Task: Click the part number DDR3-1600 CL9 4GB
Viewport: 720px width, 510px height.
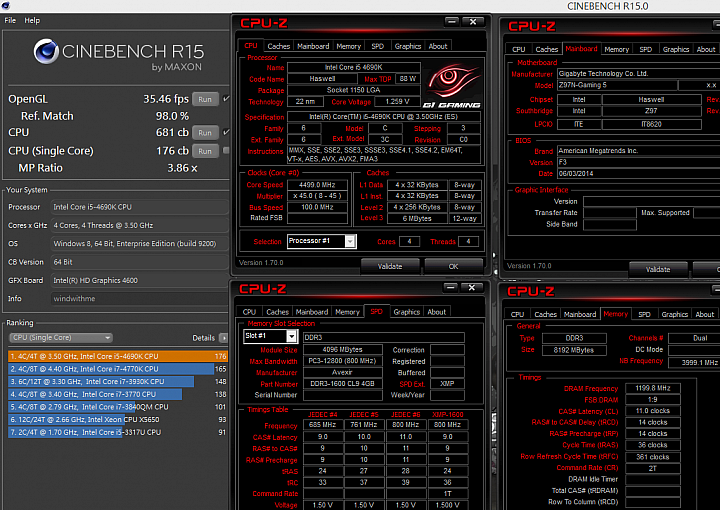Action: point(343,384)
